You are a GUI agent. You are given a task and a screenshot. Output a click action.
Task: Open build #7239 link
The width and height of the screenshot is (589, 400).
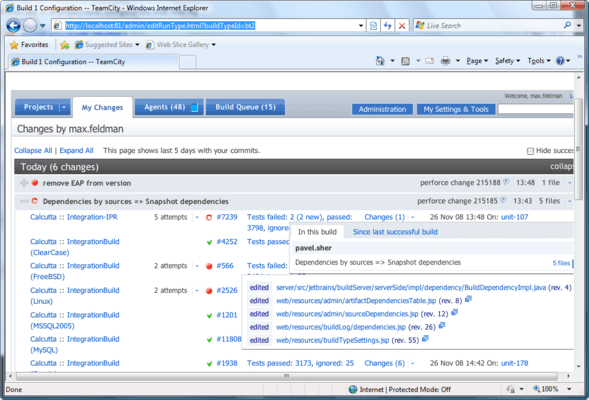pos(227,217)
